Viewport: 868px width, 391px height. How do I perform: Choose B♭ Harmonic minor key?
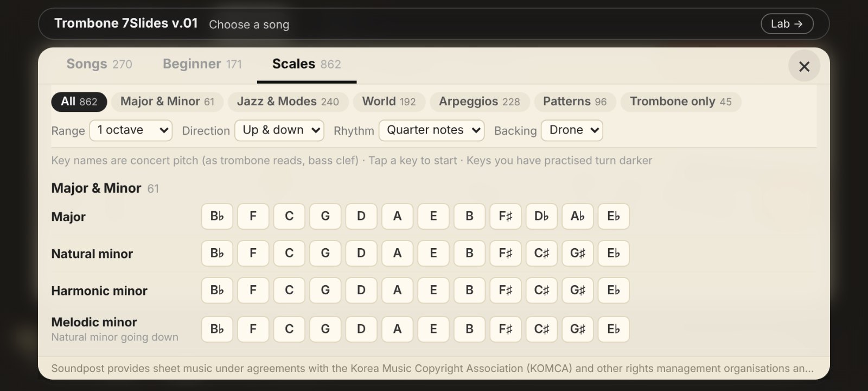tap(217, 290)
